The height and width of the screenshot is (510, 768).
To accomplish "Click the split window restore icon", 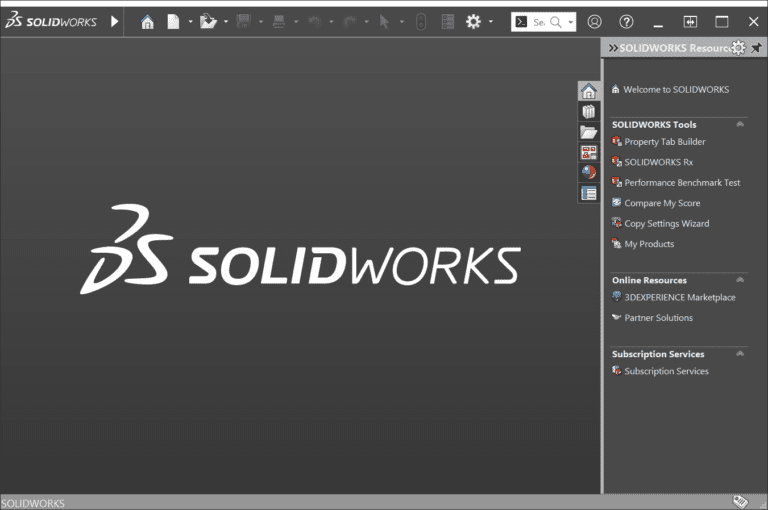I will pyautogui.click(x=690, y=22).
